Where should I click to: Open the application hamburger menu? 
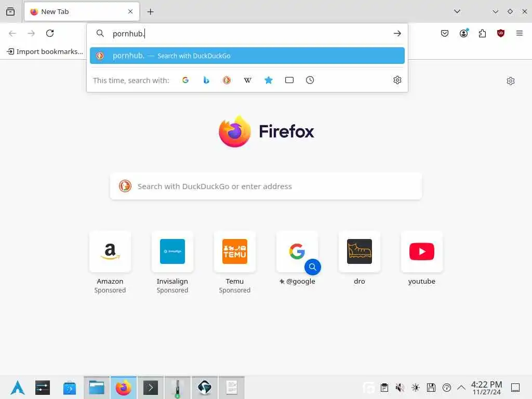coord(520,33)
